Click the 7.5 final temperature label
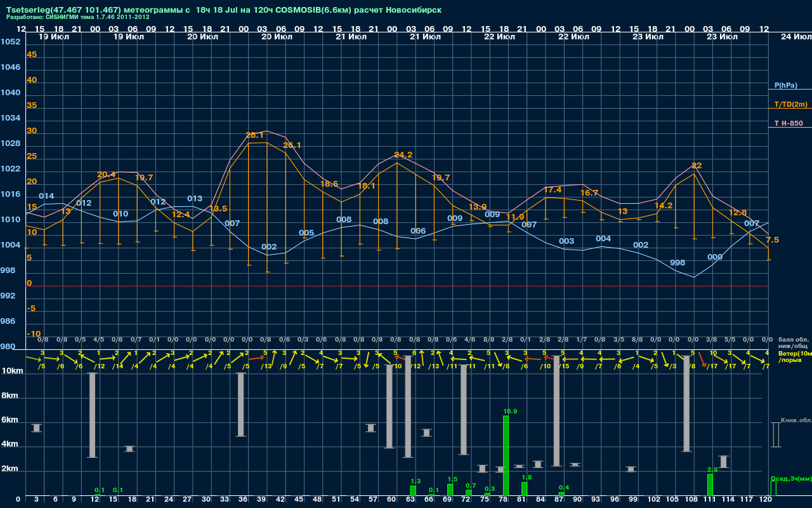Image resolution: width=812 pixels, height=508 pixels. [773, 240]
